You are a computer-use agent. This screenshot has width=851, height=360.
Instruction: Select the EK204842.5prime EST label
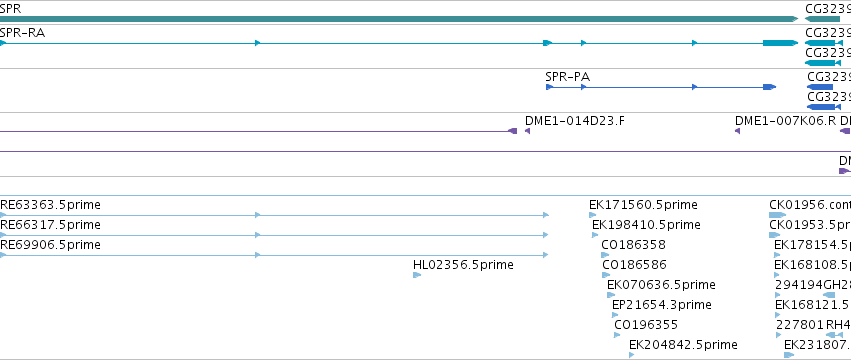(683, 345)
